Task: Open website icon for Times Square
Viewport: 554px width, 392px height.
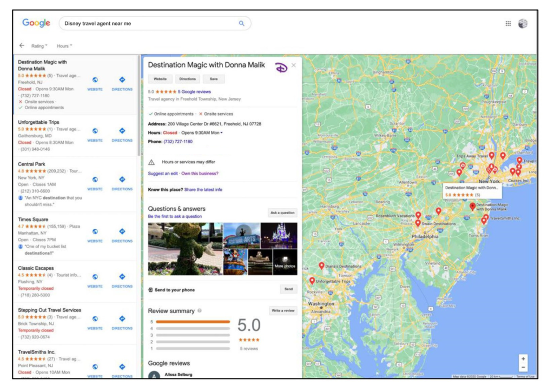Action: point(95,231)
